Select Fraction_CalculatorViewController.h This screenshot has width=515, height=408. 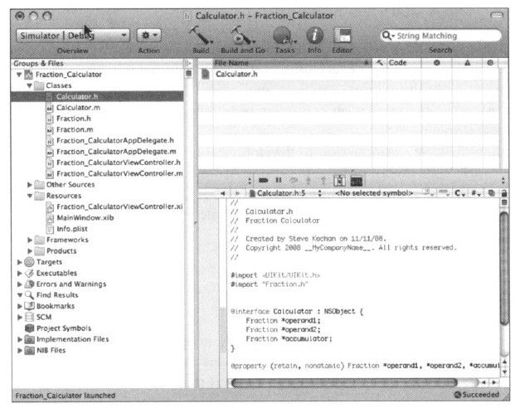[118, 163]
